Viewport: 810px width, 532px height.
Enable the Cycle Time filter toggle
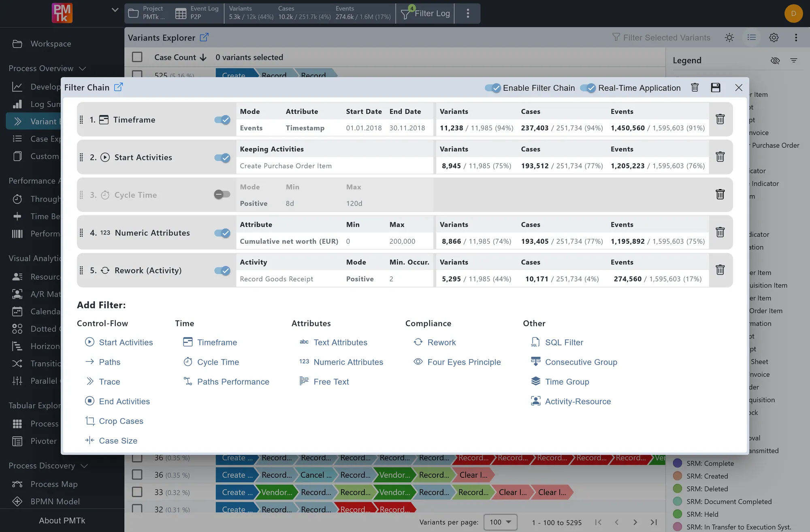tap(222, 195)
